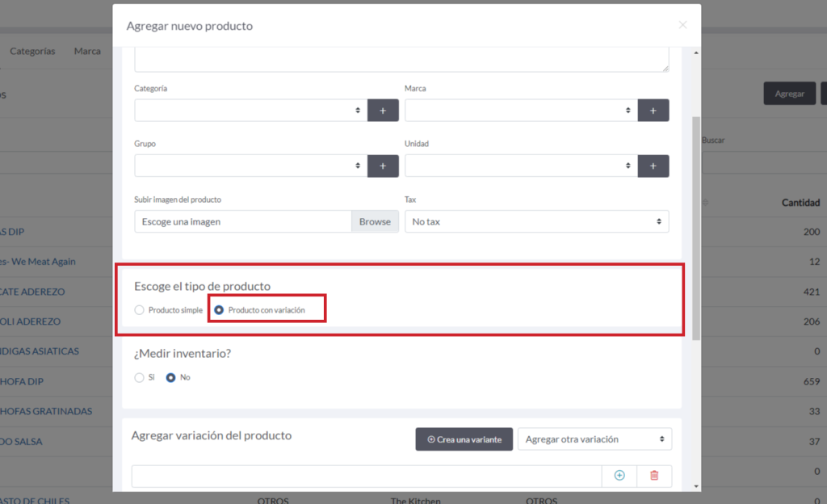Open the Categoría dropdown
827x504 pixels.
tap(250, 111)
